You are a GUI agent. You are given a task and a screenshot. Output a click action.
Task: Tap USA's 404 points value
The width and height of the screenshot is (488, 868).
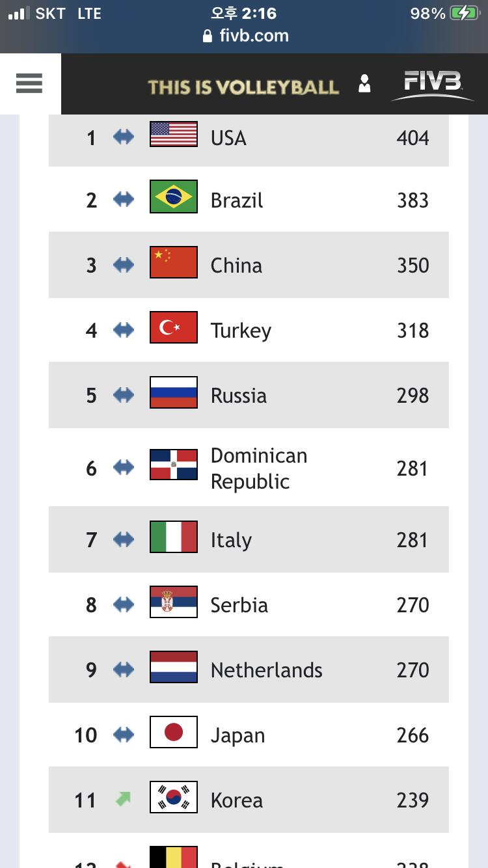click(x=413, y=138)
